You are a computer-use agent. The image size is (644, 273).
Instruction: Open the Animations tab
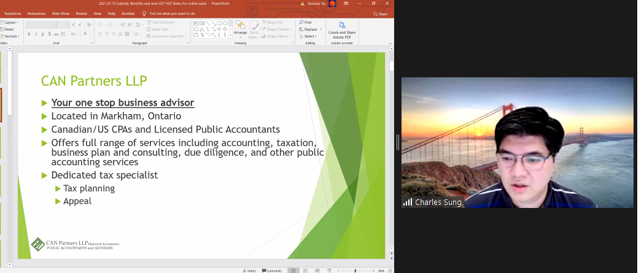tap(37, 13)
